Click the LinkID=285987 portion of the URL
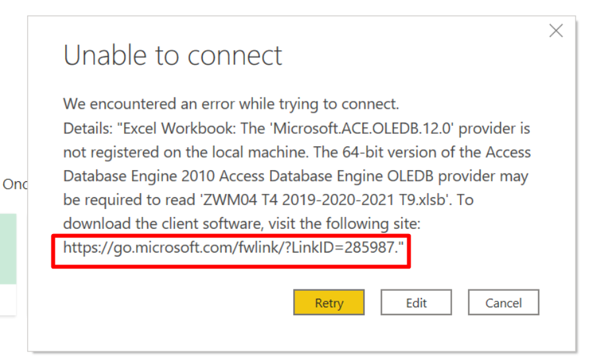 pyautogui.click(x=342, y=247)
